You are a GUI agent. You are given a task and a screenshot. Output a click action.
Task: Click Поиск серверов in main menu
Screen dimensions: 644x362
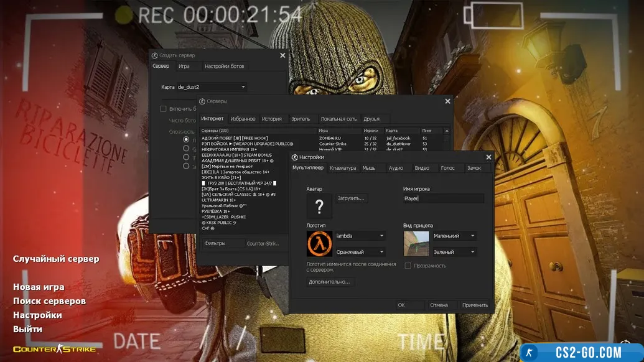click(49, 301)
